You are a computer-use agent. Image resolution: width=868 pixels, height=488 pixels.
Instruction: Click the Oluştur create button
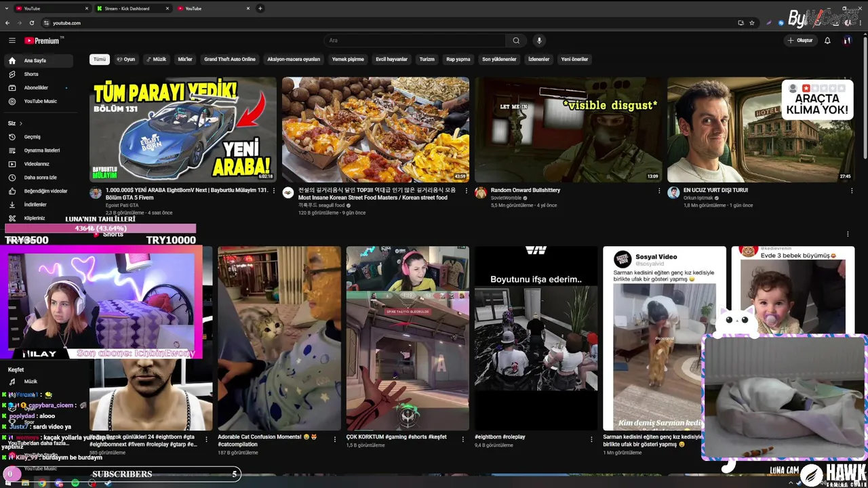(x=800, y=41)
